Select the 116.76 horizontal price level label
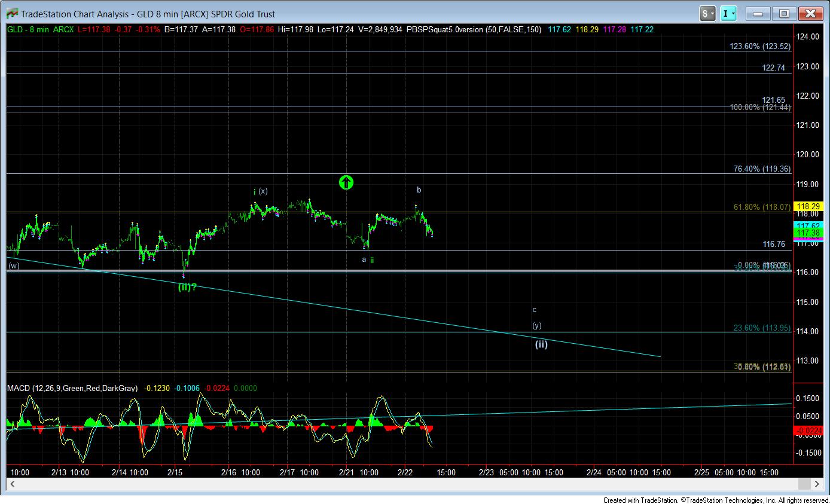Image resolution: width=830 pixels, height=504 pixels. pyautogui.click(x=774, y=245)
